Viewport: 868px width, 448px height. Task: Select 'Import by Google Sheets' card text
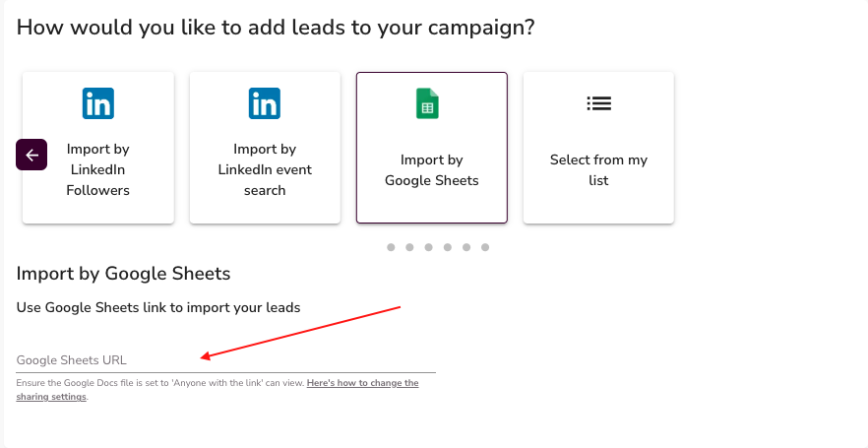point(431,169)
